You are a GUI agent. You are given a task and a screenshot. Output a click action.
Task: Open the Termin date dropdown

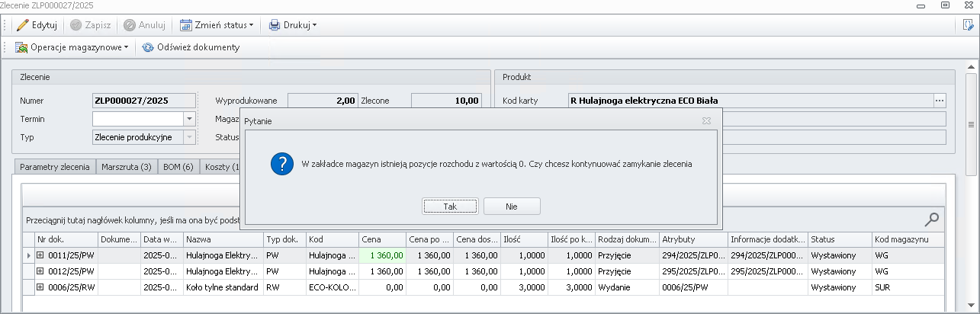[x=189, y=119]
